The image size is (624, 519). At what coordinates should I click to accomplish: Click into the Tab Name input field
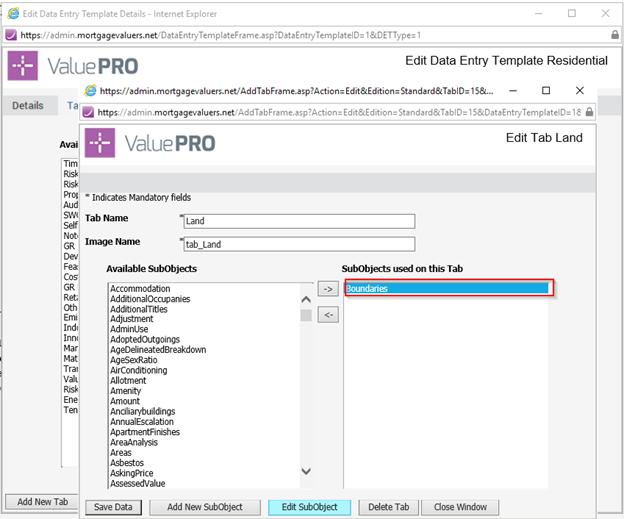pos(299,221)
